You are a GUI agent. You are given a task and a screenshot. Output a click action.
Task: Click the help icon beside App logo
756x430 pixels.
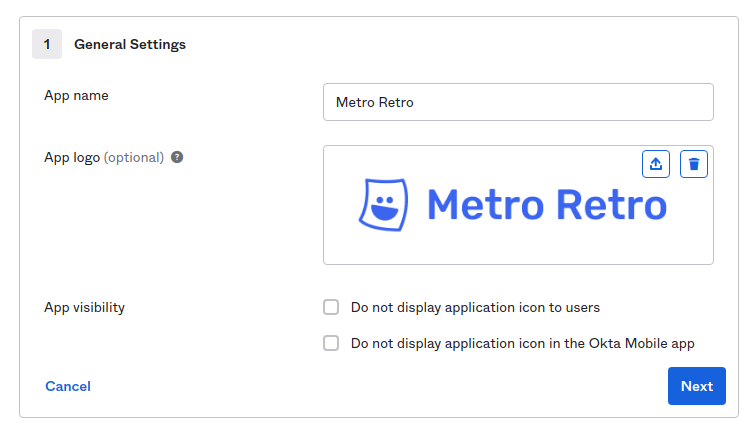click(x=177, y=157)
